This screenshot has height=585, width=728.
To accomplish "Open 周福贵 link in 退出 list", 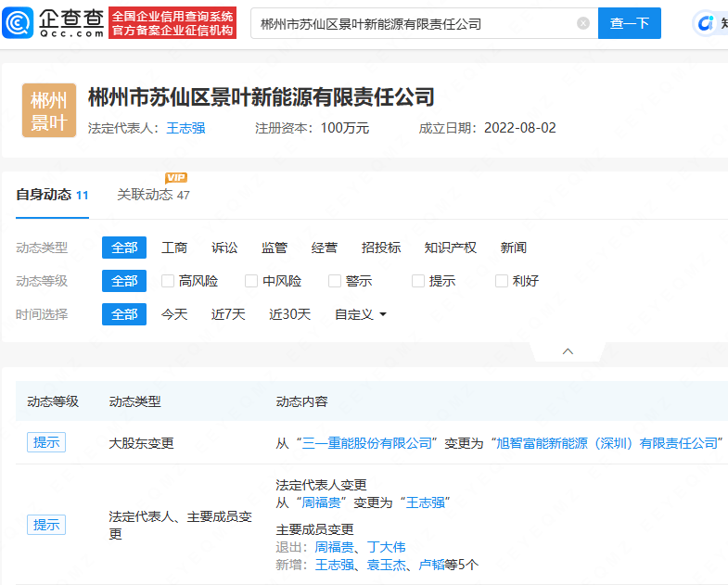I will point(334,547).
